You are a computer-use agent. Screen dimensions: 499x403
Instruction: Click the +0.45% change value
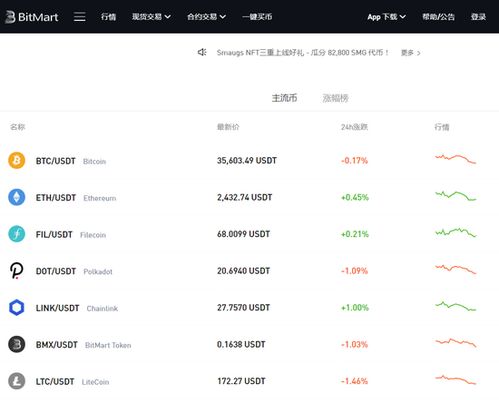355,197
